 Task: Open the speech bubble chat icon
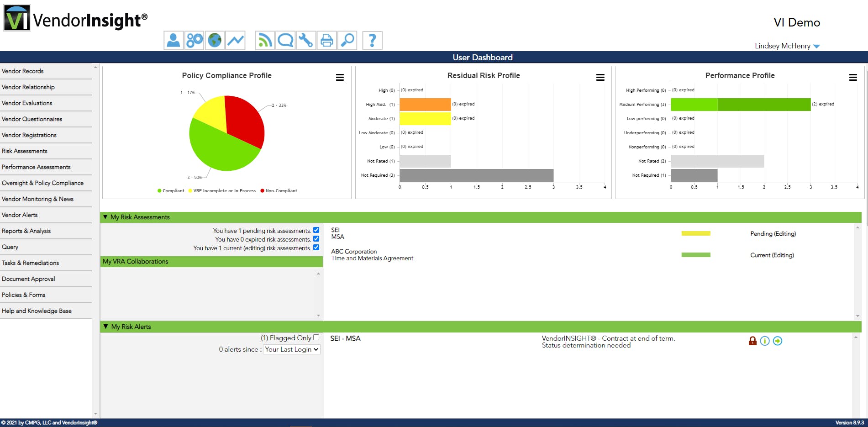pyautogui.click(x=285, y=40)
